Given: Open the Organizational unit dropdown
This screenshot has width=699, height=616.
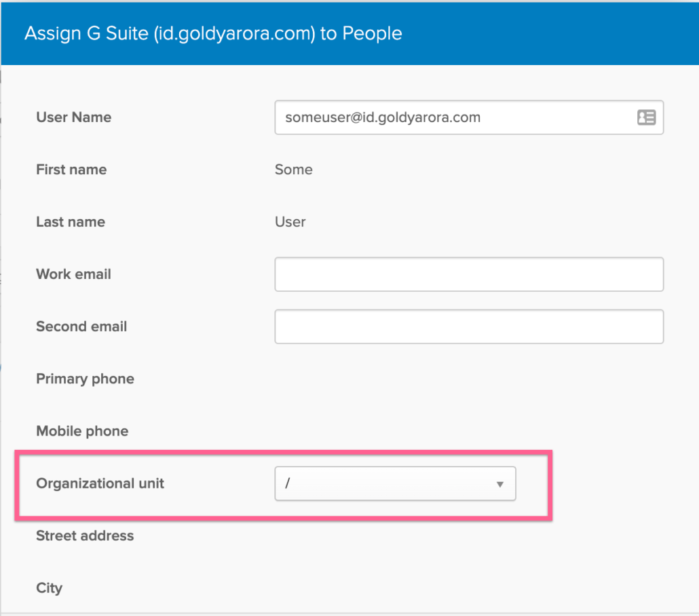Looking at the screenshot, I should coord(395,484).
